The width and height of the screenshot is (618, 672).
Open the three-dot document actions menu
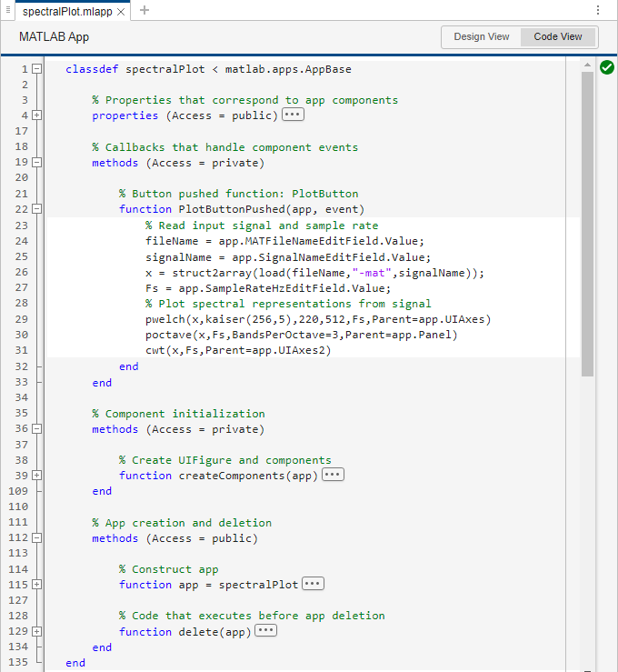598,10
